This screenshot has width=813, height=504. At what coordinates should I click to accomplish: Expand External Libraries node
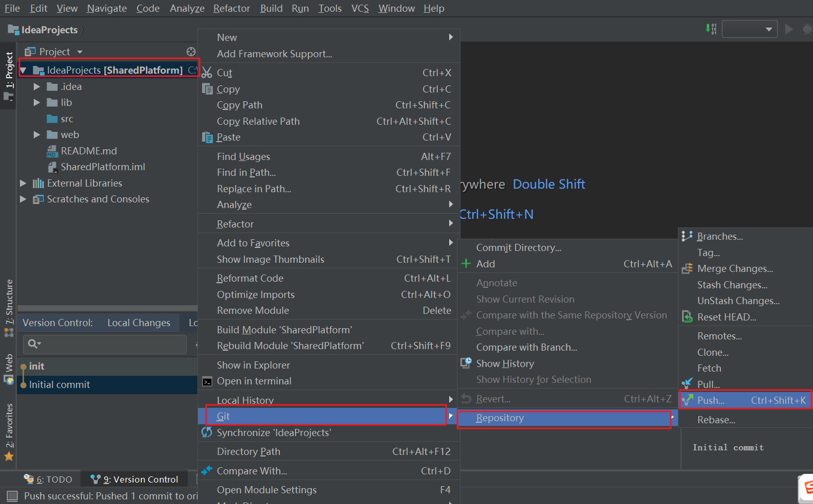23,183
